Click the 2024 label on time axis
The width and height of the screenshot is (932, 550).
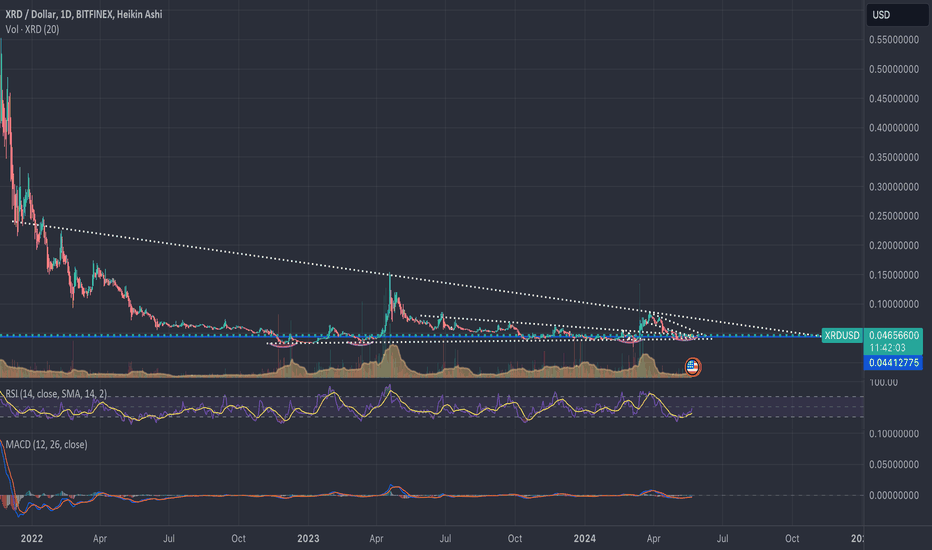pos(584,538)
